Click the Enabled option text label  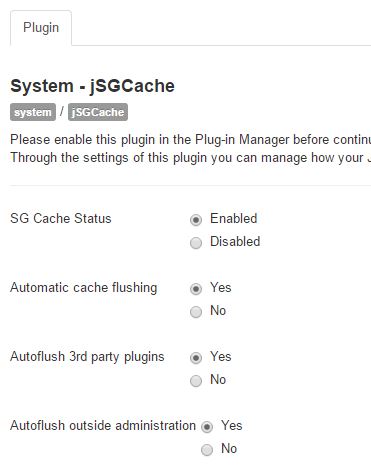tap(234, 219)
